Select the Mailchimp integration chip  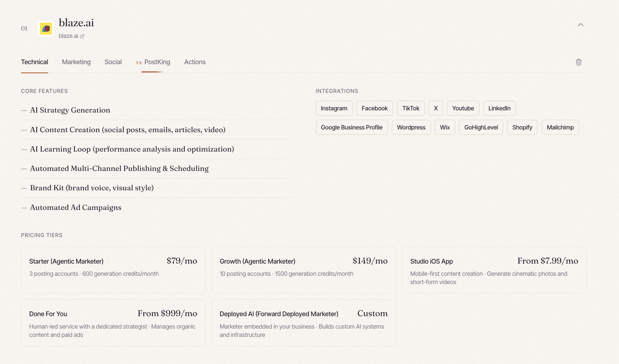point(560,127)
